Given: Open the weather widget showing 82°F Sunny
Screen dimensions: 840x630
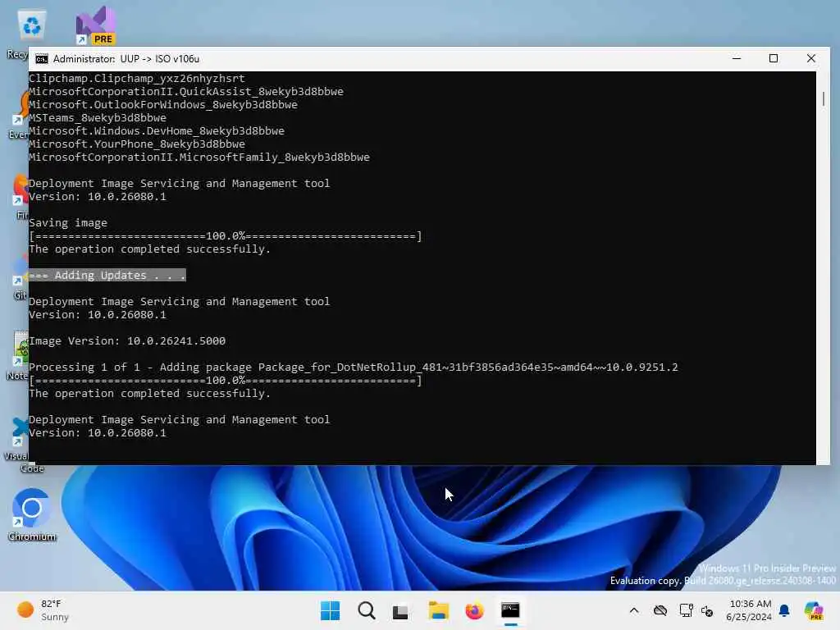Looking at the screenshot, I should tap(43, 610).
